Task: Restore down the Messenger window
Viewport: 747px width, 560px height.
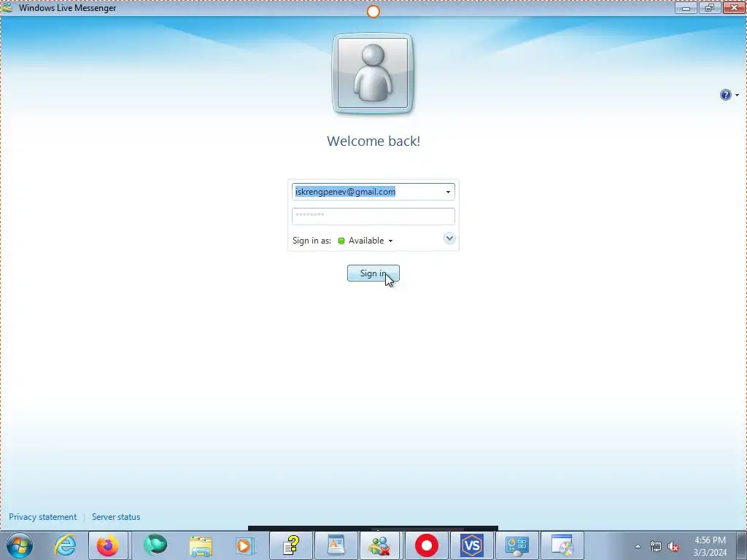Action: point(709,7)
